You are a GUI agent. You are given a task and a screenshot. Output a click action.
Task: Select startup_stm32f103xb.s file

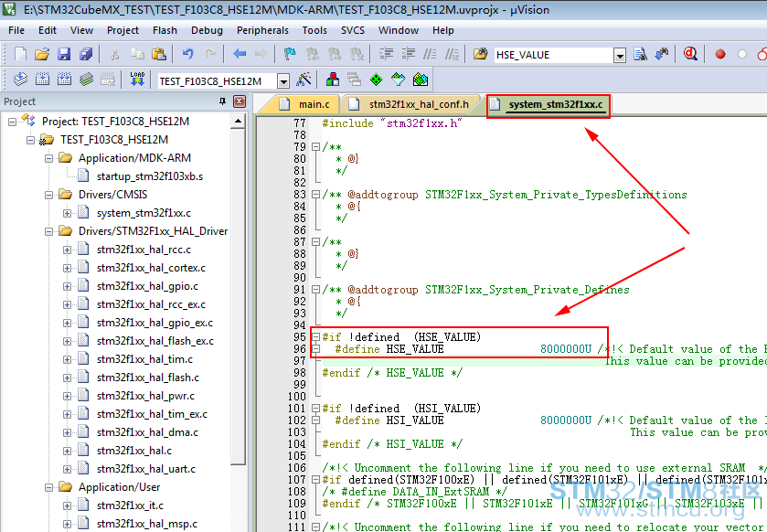tap(150, 176)
